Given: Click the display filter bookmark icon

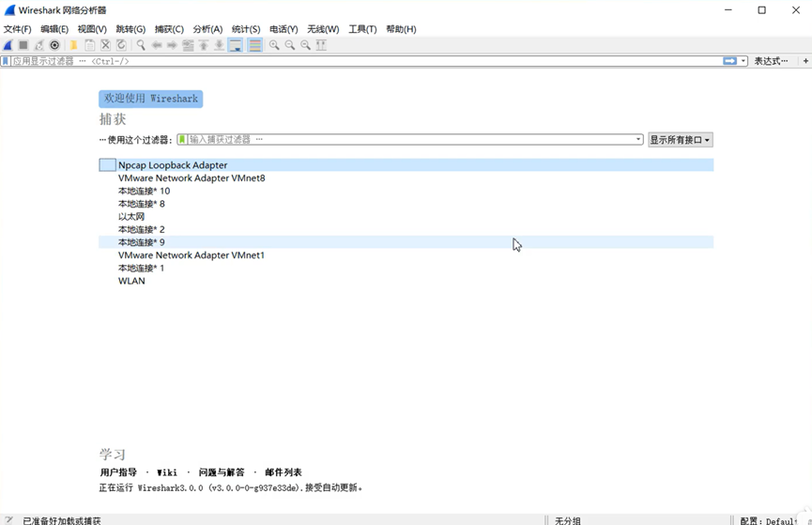Looking at the screenshot, I should 6,61.
